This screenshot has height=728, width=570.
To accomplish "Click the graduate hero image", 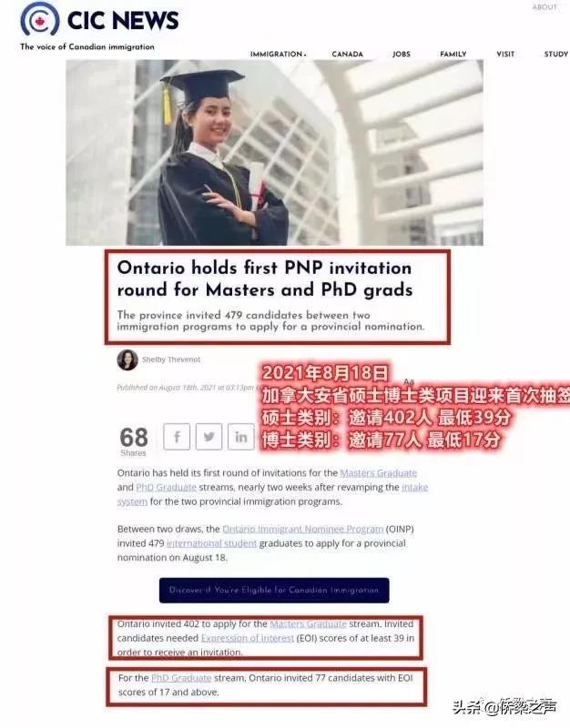I will point(274,152).
